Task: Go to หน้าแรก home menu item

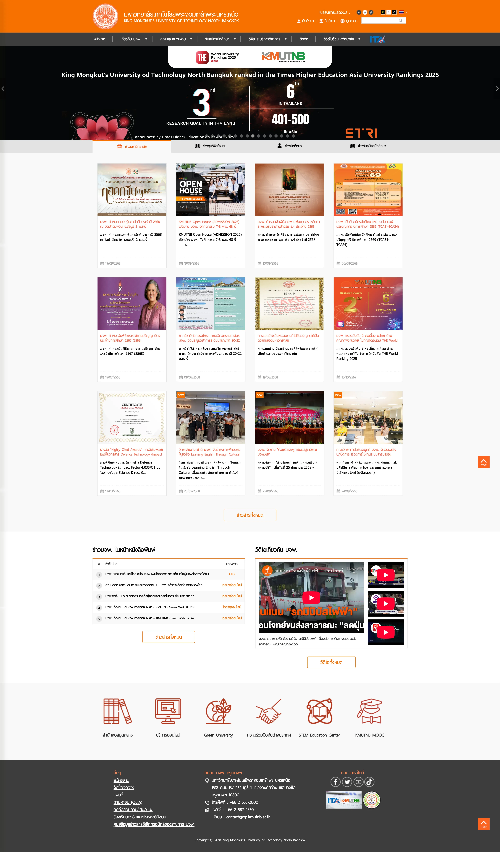Action: point(99,39)
